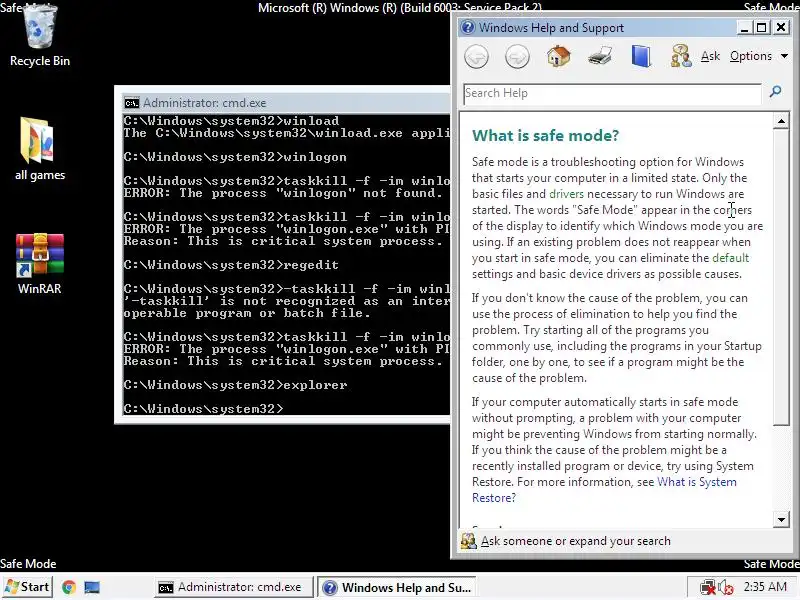Click the 2:35 AM taskbar clock
Viewport: 800px width, 600px height.
765,587
